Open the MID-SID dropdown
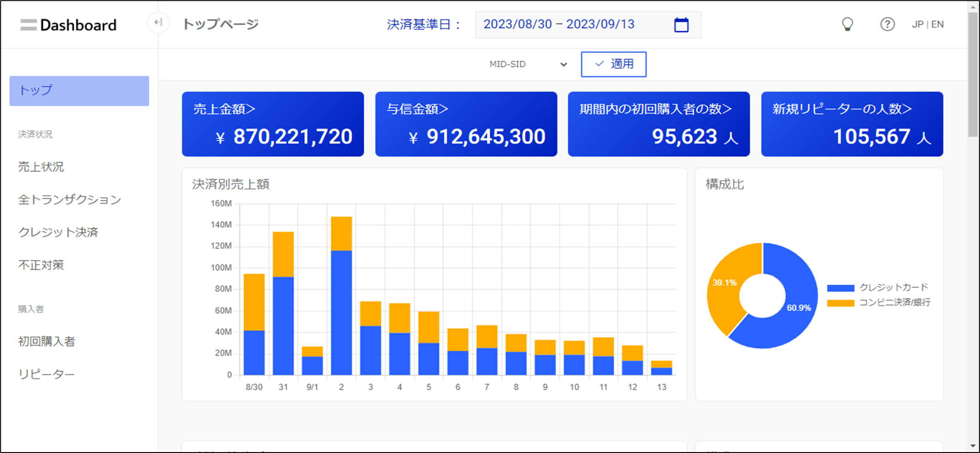This screenshot has width=980, height=453. point(528,64)
